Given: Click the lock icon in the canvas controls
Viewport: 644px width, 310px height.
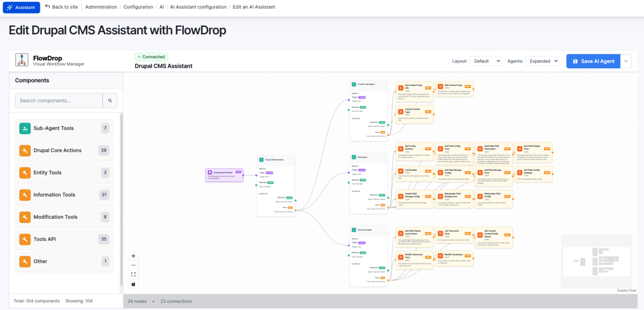Looking at the screenshot, I should (x=133, y=284).
